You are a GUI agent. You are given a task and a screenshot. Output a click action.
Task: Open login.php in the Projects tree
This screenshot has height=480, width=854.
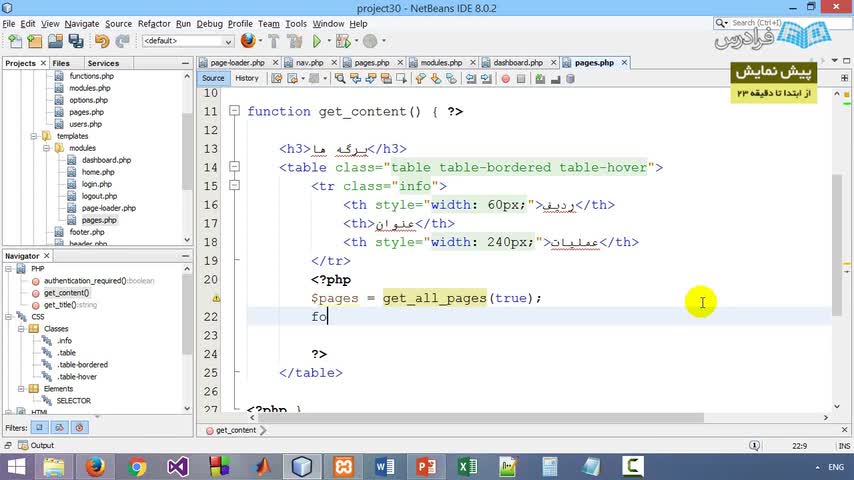(96, 184)
